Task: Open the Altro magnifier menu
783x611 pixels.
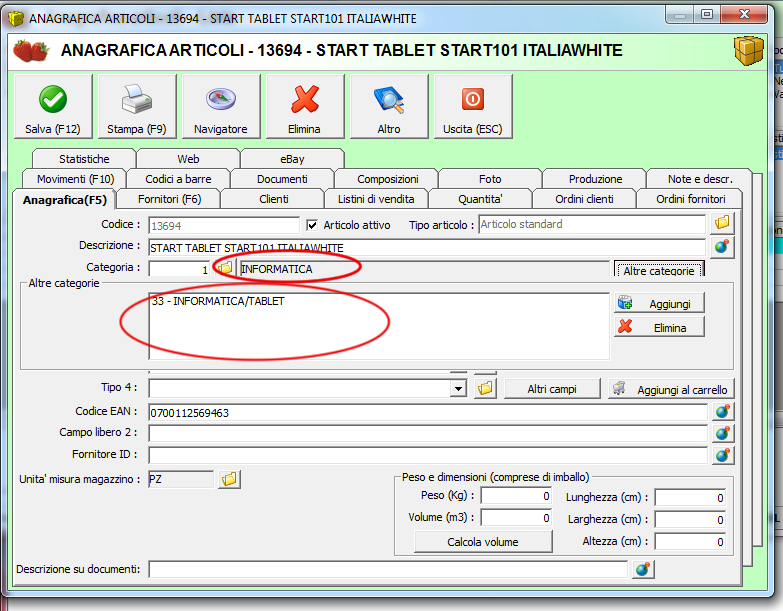Action: [389, 106]
